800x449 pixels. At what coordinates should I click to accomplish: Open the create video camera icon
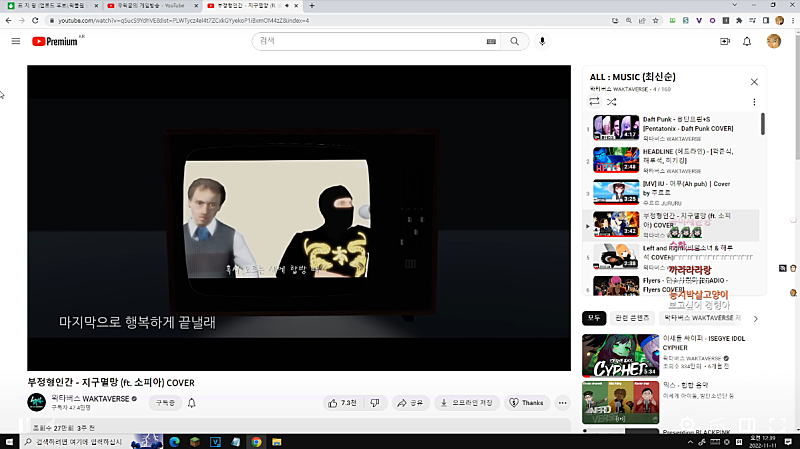coord(724,41)
